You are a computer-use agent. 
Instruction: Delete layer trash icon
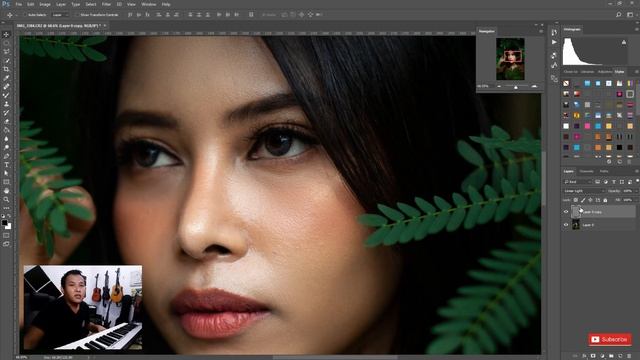(629, 356)
